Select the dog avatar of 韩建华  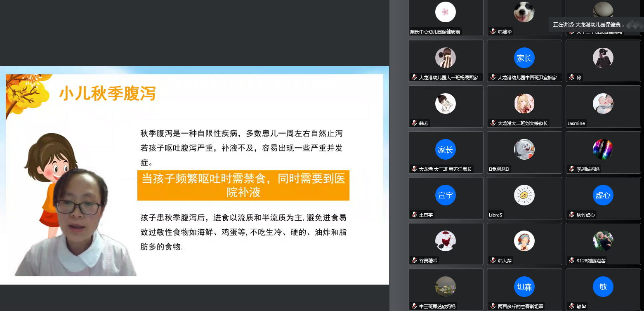pyautogui.click(x=524, y=12)
